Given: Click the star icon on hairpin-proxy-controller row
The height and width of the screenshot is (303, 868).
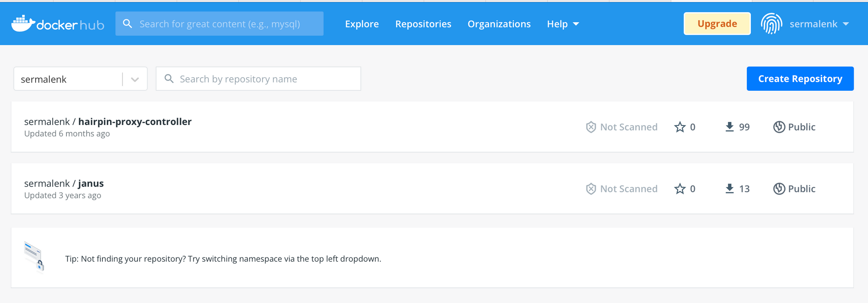Looking at the screenshot, I should pyautogui.click(x=680, y=127).
